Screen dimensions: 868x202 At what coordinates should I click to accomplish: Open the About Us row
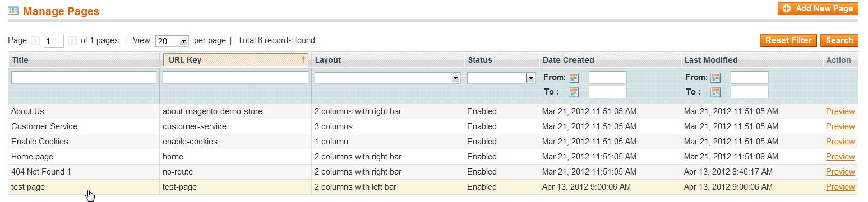pos(433,111)
